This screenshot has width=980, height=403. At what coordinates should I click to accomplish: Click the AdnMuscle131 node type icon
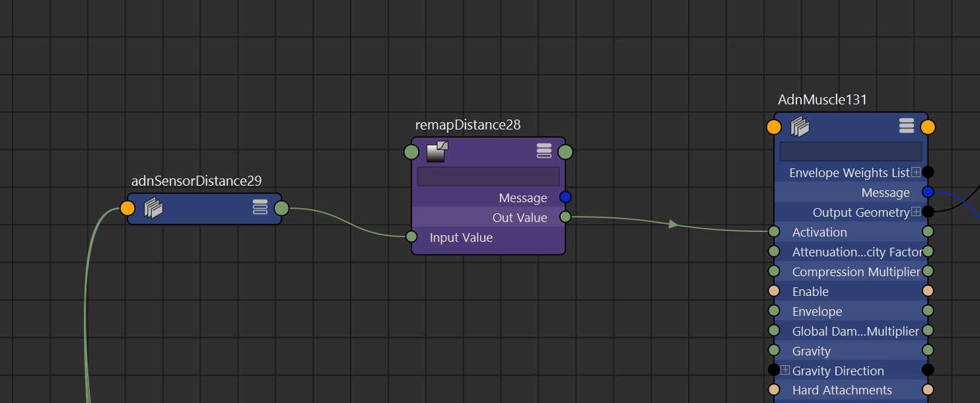pyautogui.click(x=800, y=126)
